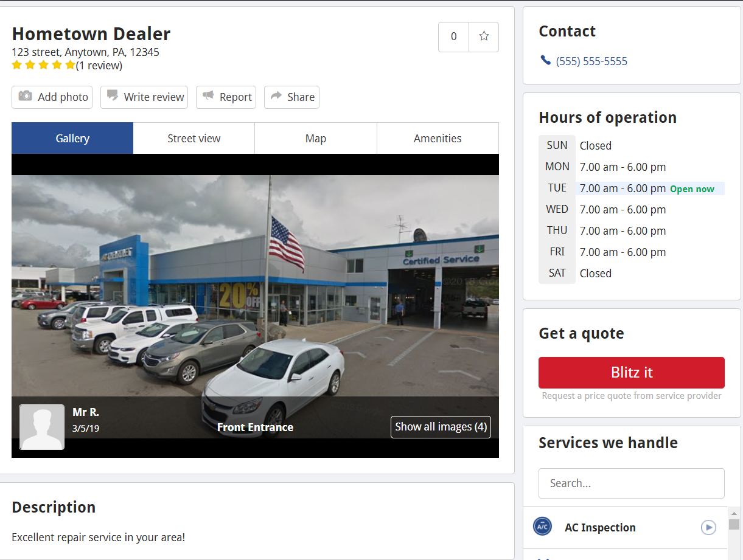
Task: Click the A/C icon beside AC Inspection
Action: click(542, 527)
